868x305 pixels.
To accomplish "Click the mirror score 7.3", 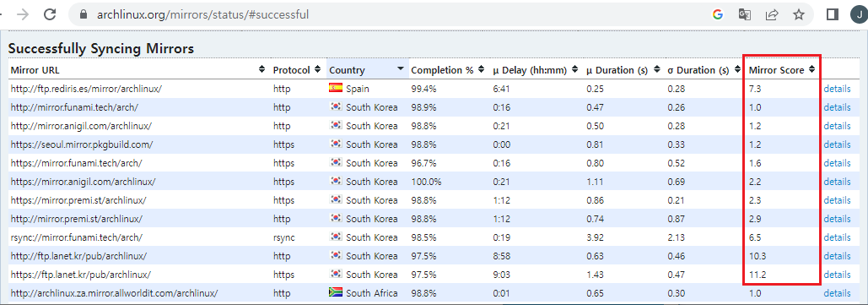I will point(755,89).
